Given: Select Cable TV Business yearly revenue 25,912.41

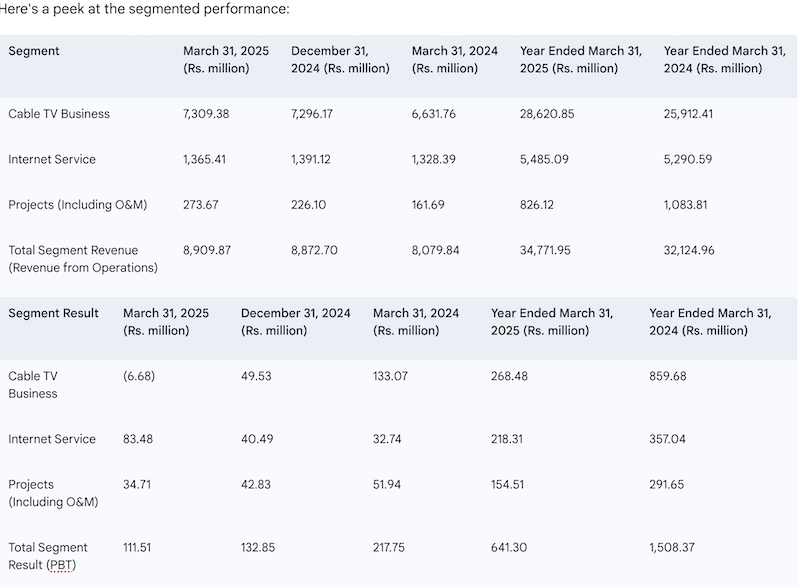Looking at the screenshot, I should 688,114.
